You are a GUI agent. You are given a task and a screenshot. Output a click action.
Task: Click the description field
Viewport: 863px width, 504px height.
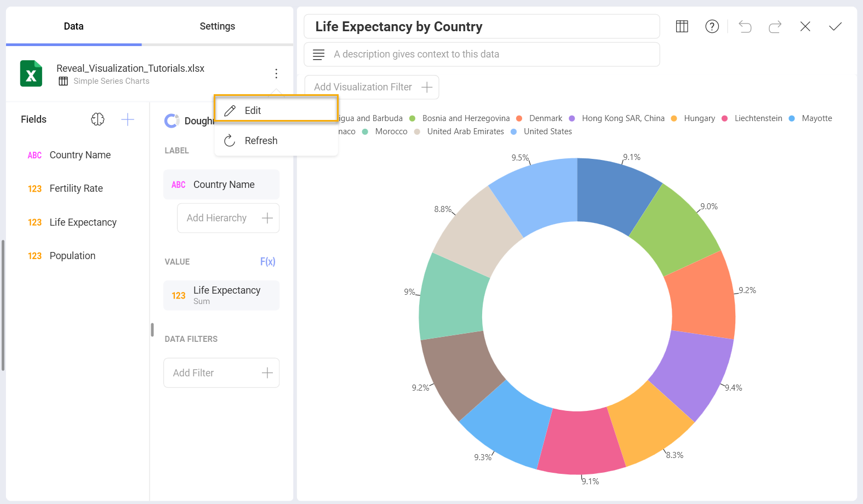coord(482,54)
